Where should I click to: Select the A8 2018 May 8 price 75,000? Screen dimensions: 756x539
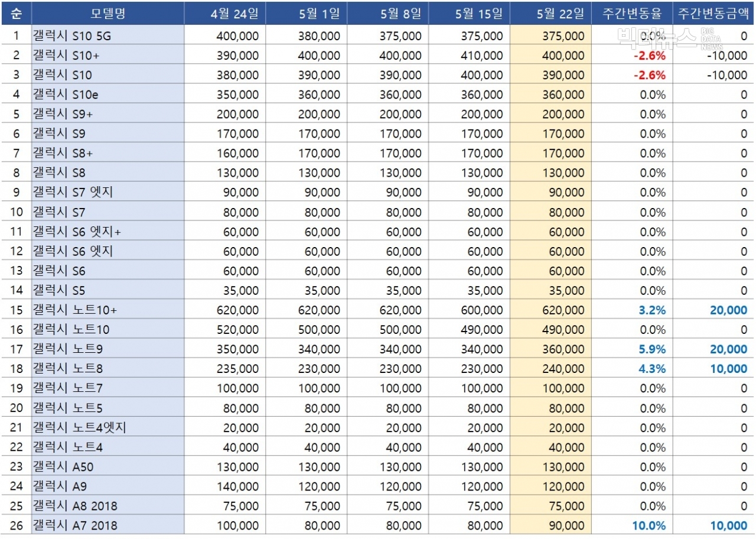(404, 506)
